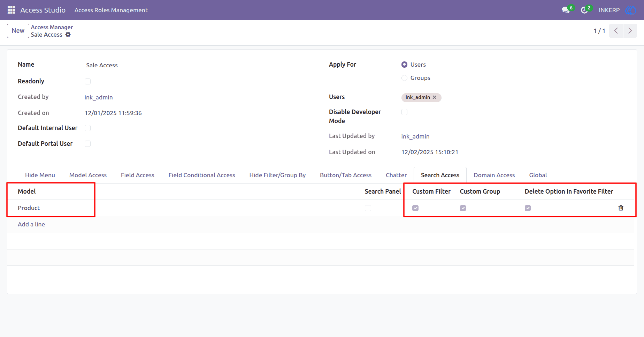Open the Button/Tab Access tab
The width and height of the screenshot is (644, 337).
346,175
